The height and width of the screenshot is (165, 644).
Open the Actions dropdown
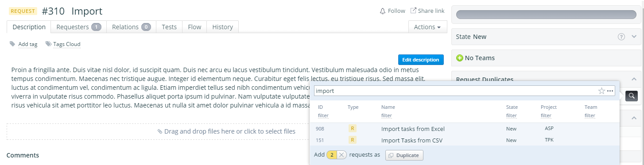click(x=427, y=27)
